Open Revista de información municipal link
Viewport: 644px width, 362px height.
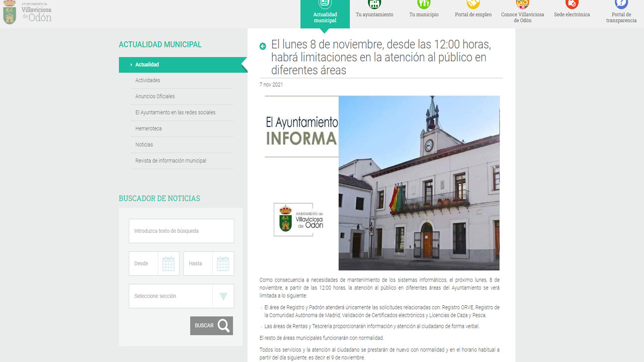[x=171, y=161]
